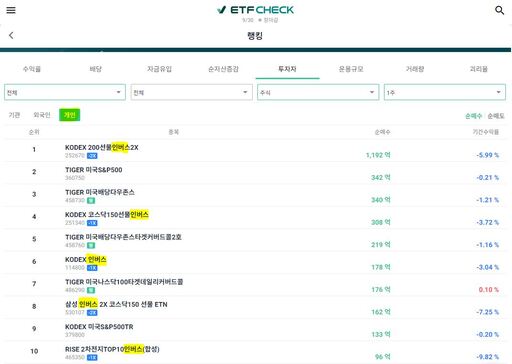The width and height of the screenshot is (512, 364).
Task: Open KODEX 200선물인버스2X entry
Action: (x=102, y=147)
